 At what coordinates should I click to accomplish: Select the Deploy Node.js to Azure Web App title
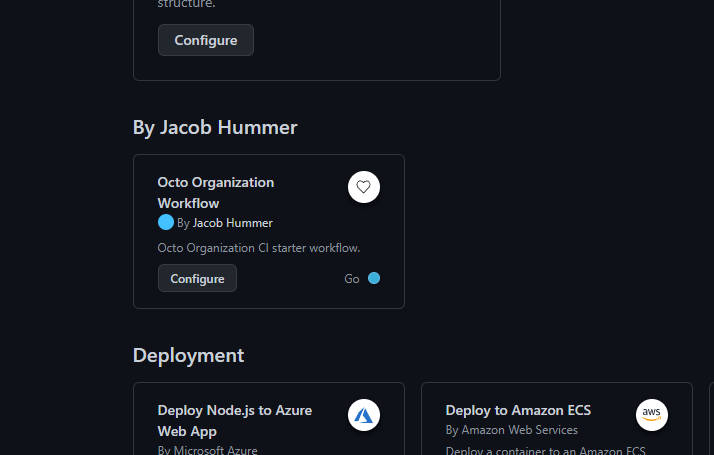pos(234,420)
